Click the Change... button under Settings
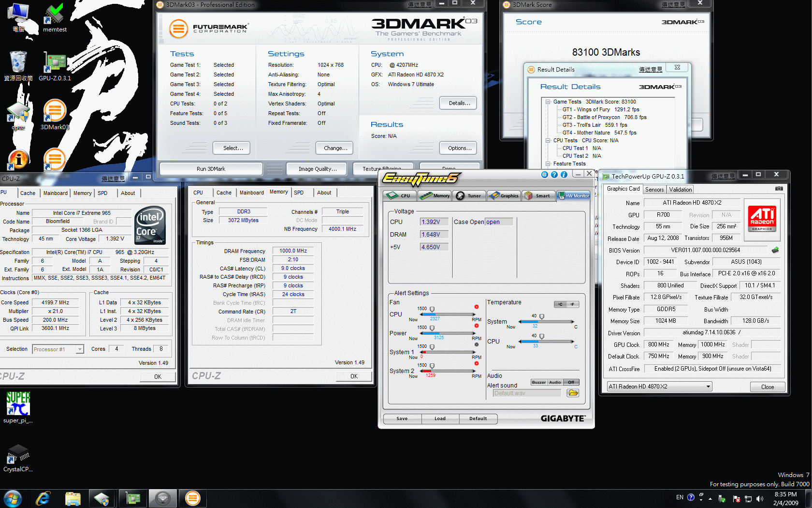The image size is (812, 508). click(x=335, y=148)
